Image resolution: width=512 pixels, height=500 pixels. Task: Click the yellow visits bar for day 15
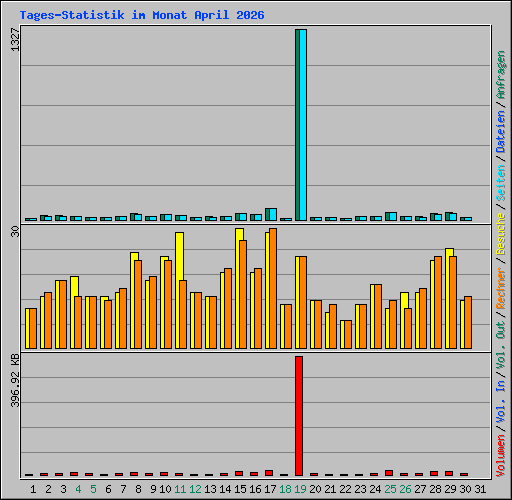pos(238,289)
